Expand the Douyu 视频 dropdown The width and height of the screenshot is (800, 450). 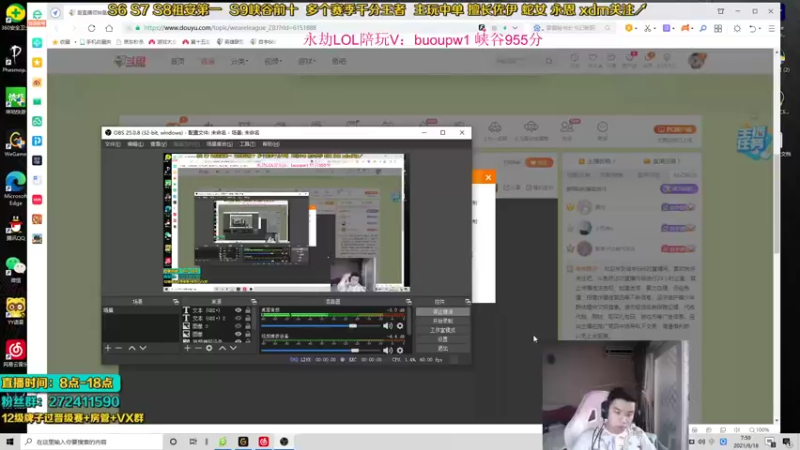point(273,61)
